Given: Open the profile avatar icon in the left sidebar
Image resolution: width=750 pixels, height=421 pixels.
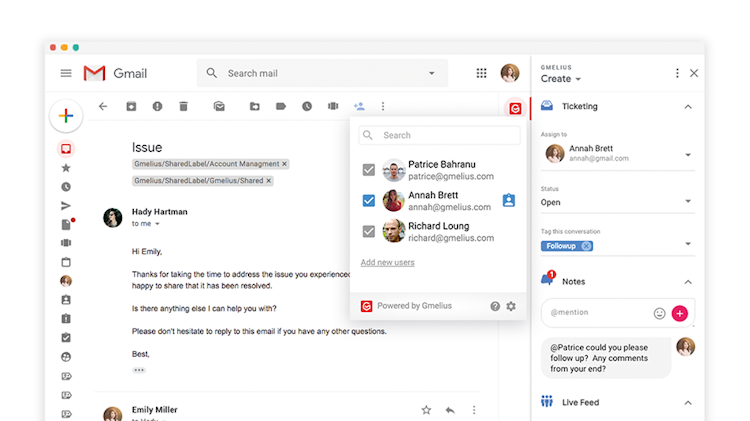Looking at the screenshot, I should tap(66, 281).
